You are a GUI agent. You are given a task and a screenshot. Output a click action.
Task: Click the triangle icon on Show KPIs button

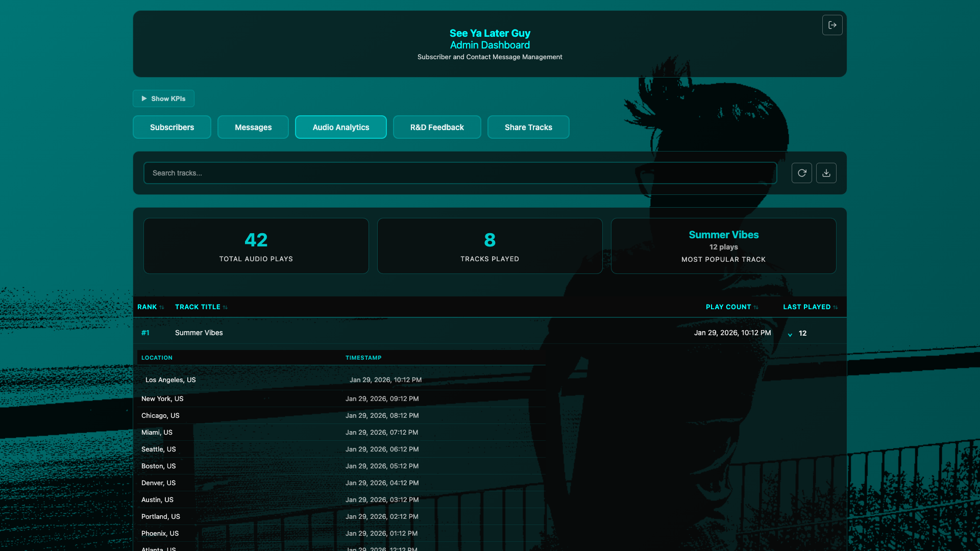pos(144,98)
